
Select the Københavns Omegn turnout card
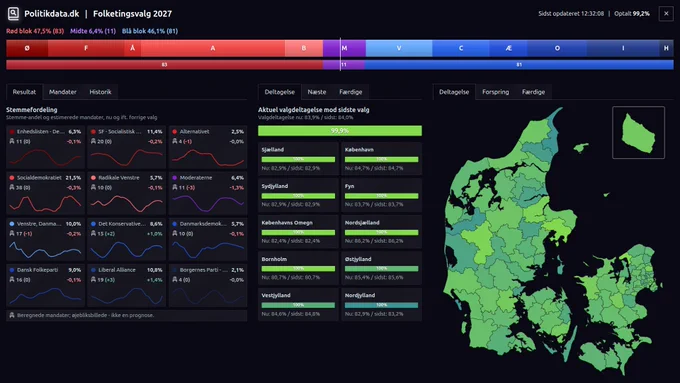point(298,232)
